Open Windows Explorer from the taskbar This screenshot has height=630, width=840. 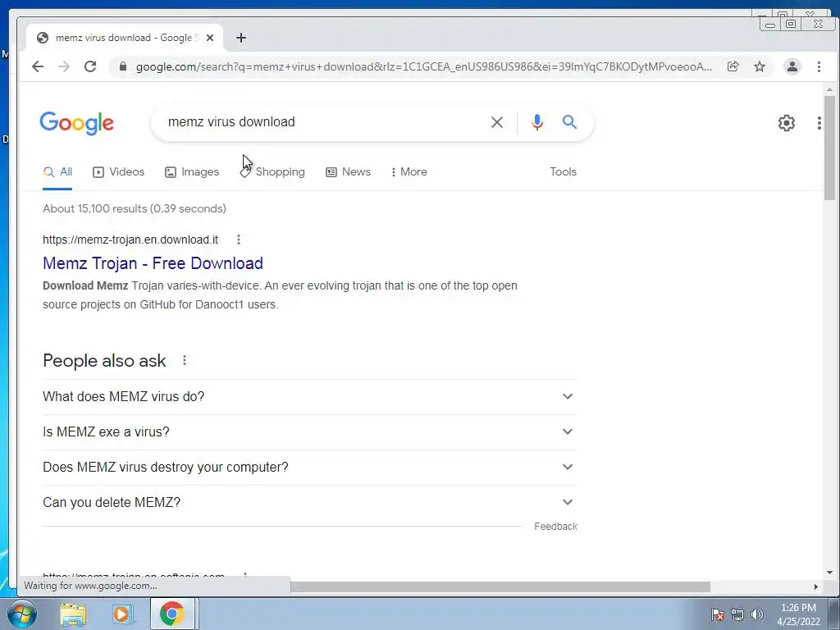click(x=73, y=614)
